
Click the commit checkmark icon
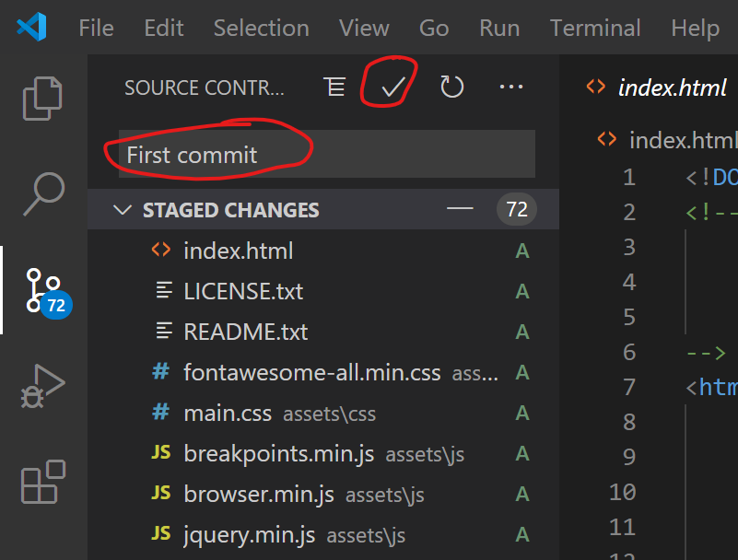(x=393, y=87)
